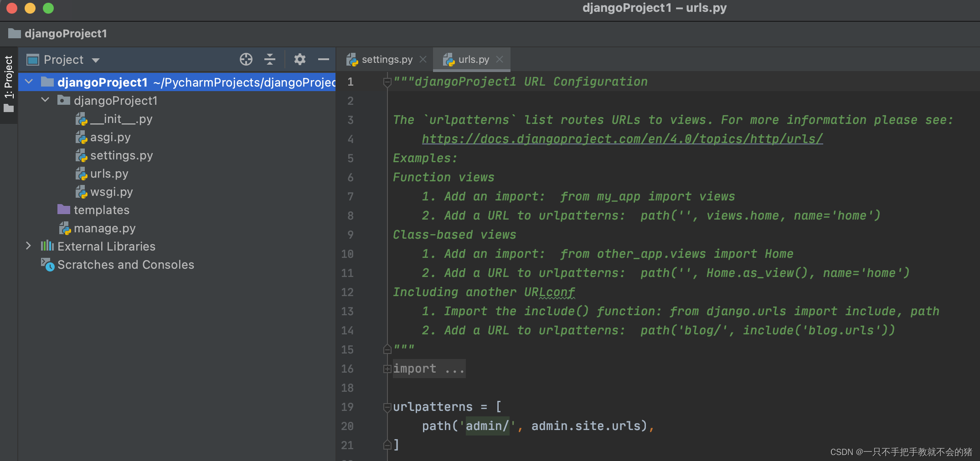Image resolution: width=980 pixels, height=461 pixels.
Task: Click the wsgi.py Python file icon
Action: 81,192
